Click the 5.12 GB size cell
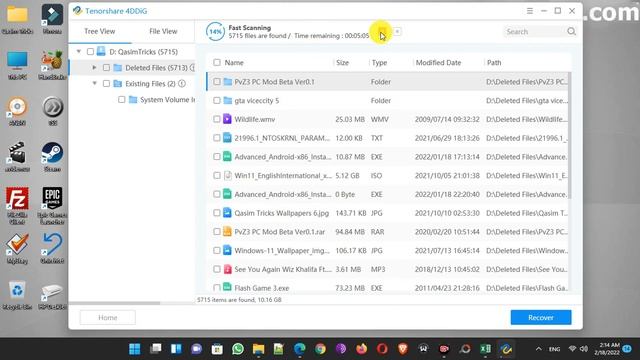 click(x=347, y=176)
